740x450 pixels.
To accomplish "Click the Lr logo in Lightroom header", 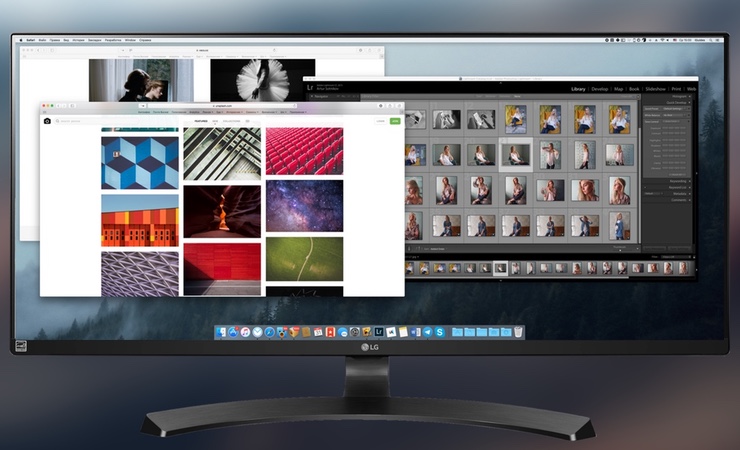I will coord(310,87).
